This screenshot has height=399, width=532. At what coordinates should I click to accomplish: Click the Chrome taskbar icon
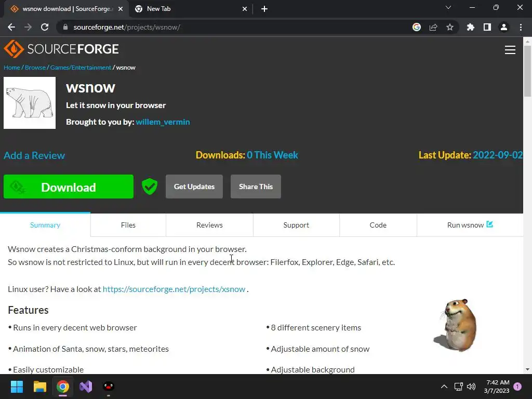pyautogui.click(x=63, y=387)
